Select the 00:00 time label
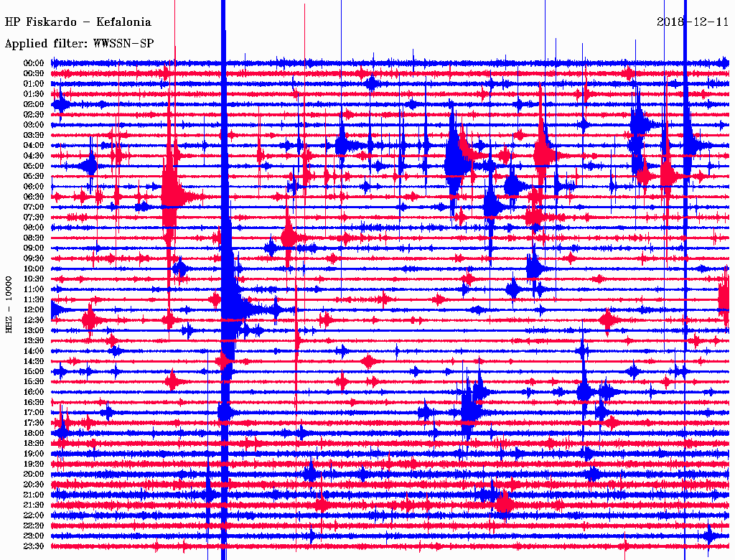This screenshot has width=735, height=560. pos(34,63)
